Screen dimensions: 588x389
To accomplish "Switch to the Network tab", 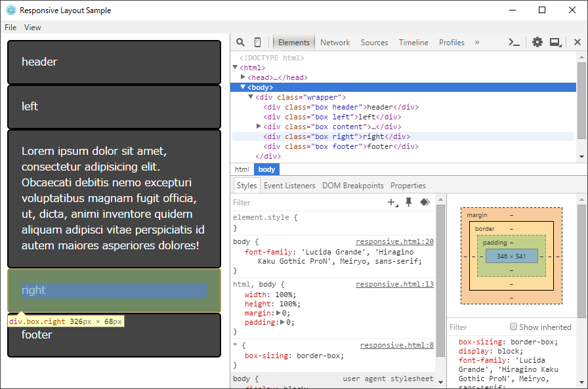I will (335, 43).
